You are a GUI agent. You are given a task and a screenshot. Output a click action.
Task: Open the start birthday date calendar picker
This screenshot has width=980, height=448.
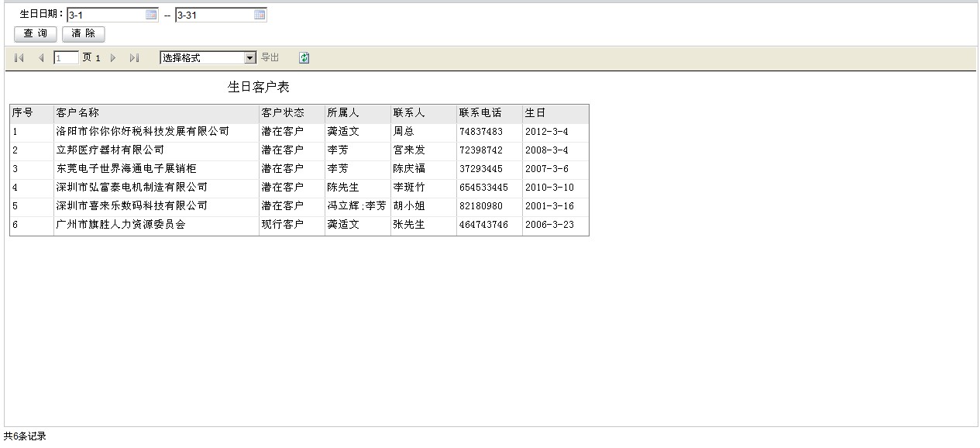[x=151, y=15]
